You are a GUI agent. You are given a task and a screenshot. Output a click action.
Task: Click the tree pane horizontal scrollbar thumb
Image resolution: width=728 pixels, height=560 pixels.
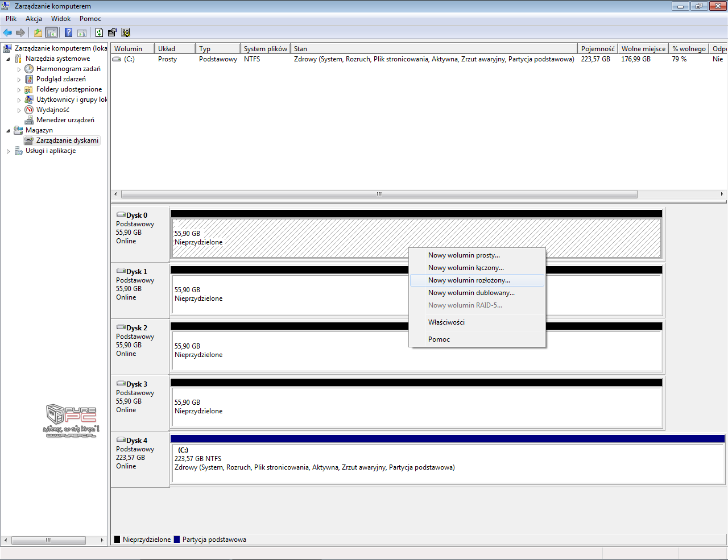(x=48, y=540)
